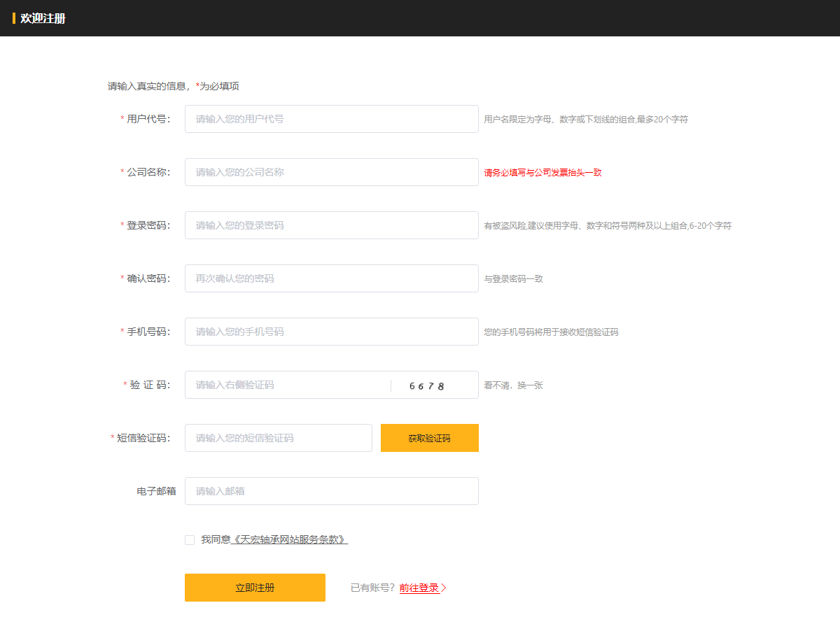
Task: Click the red arrow after 前往登录
Action: pos(444,588)
